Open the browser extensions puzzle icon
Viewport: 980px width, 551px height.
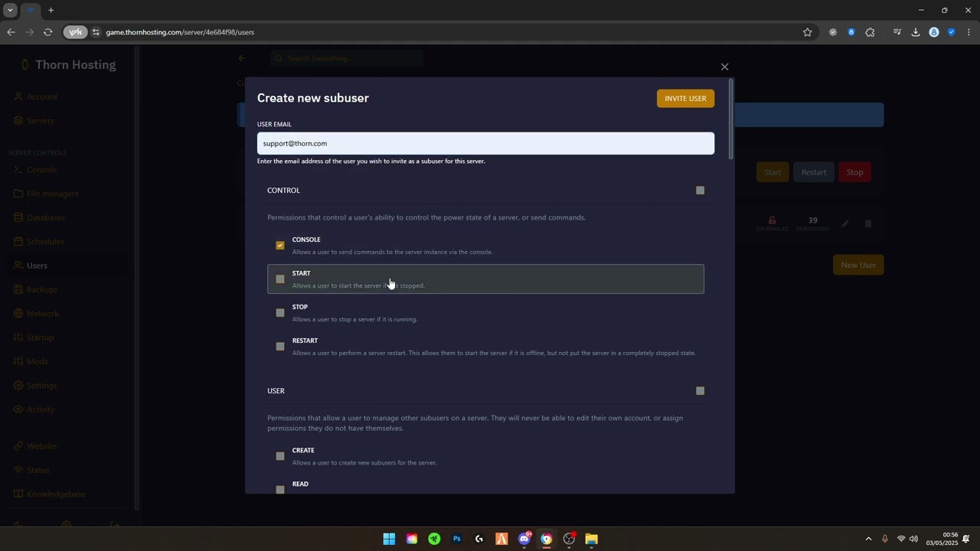click(x=870, y=32)
